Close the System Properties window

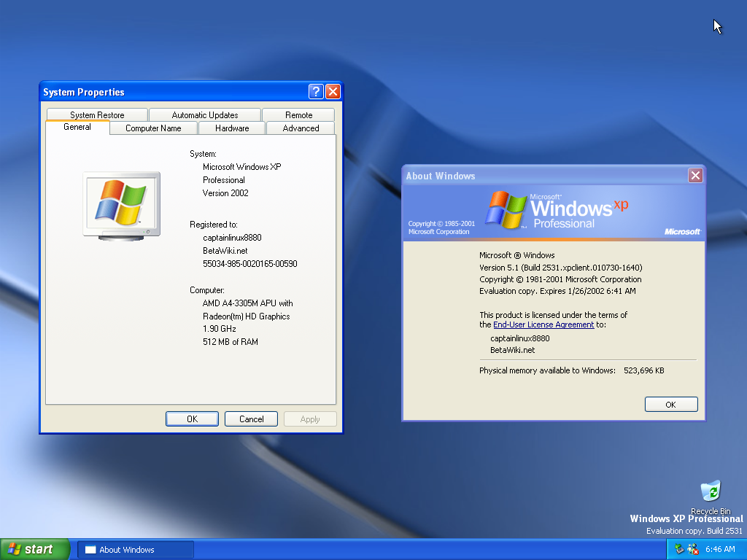click(x=333, y=91)
